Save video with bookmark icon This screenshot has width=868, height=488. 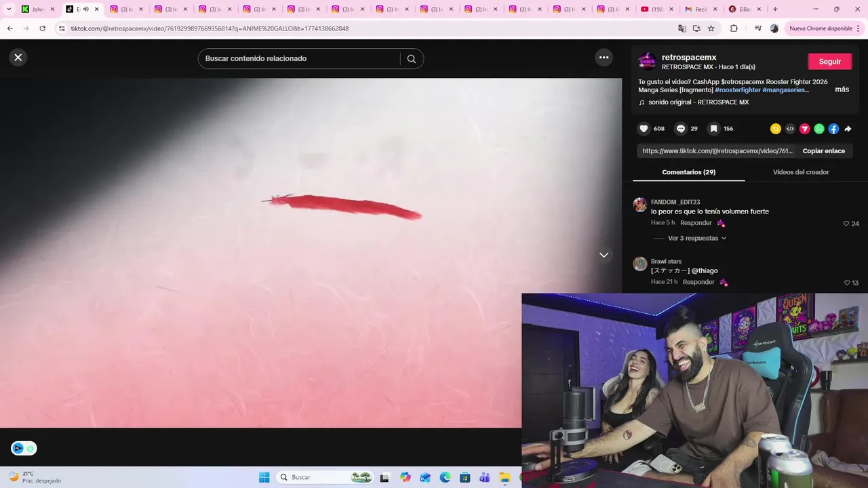(x=713, y=129)
